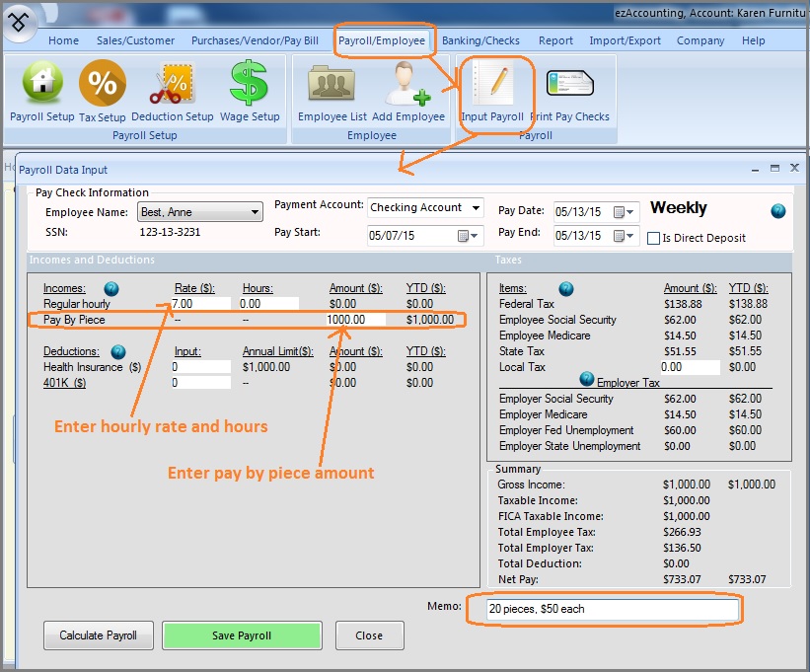The height and width of the screenshot is (672, 810).
Task: Click the Tax Setup percent icon
Action: [x=103, y=83]
